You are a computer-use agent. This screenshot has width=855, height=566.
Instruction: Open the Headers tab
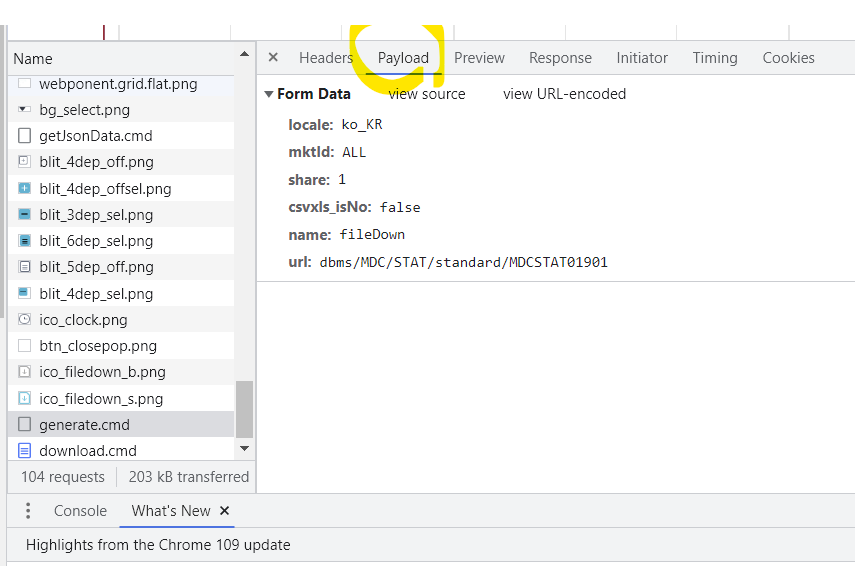[x=326, y=58]
